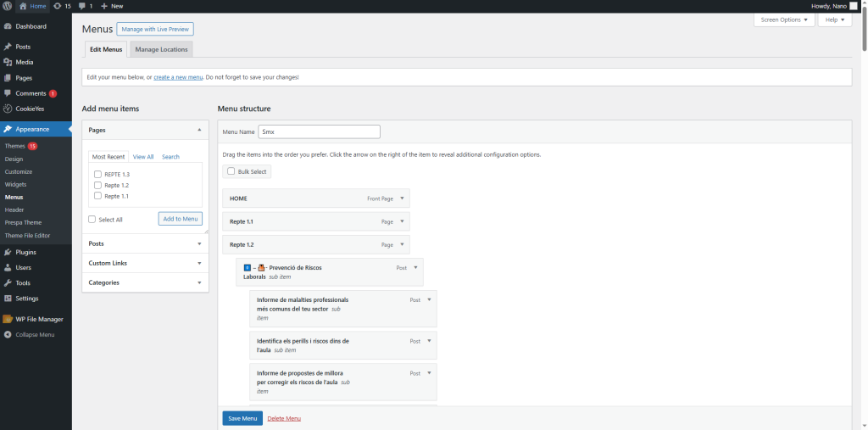Screen dimensions: 868x430
Task: Open the Screen Options dropdown
Action: pos(784,20)
